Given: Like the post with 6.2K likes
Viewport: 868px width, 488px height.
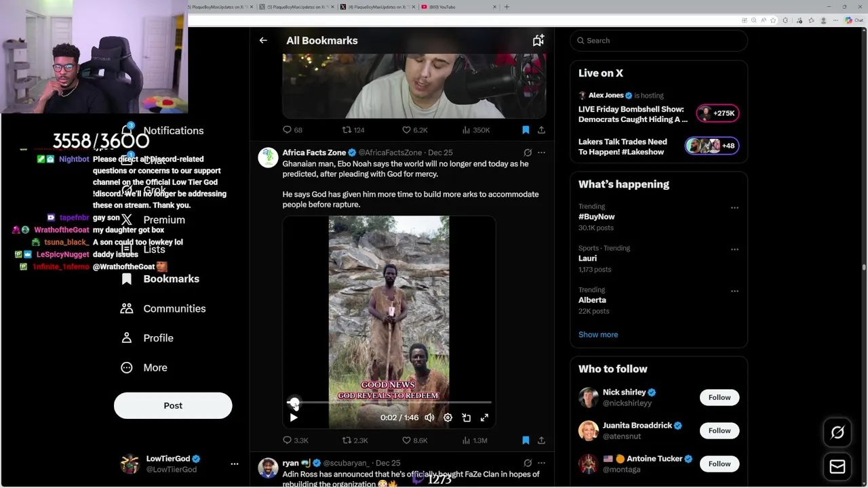Looking at the screenshot, I should point(414,130).
